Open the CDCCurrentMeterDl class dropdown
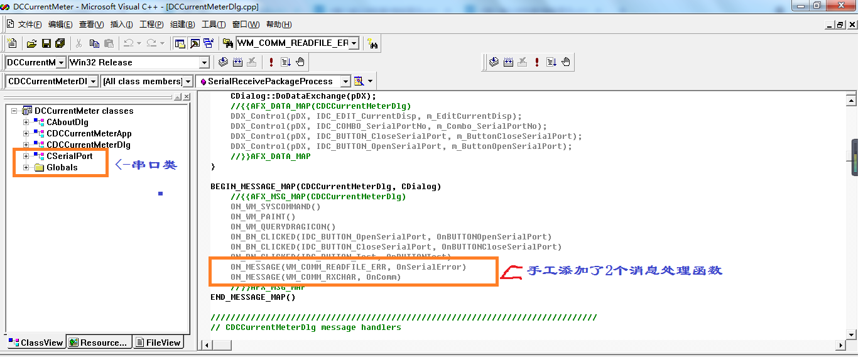Image resolution: width=868 pixels, height=357 pixels. pyautogui.click(x=94, y=81)
